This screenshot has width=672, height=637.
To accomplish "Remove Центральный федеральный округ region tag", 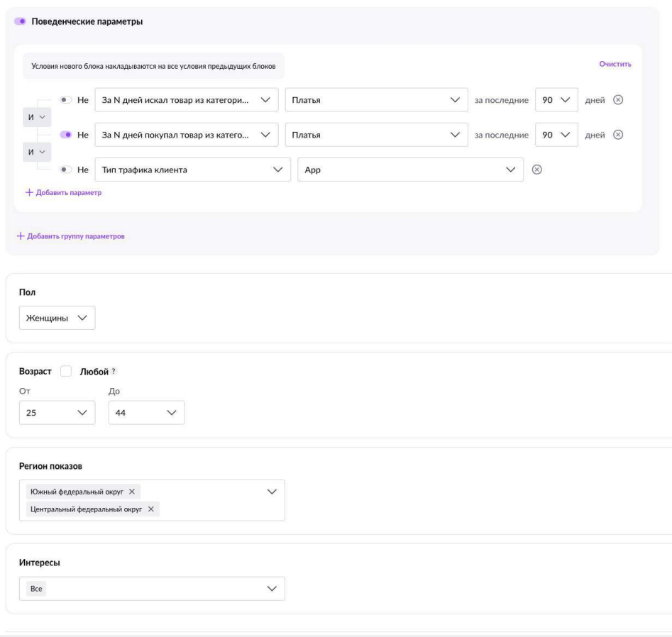I will pyautogui.click(x=150, y=509).
